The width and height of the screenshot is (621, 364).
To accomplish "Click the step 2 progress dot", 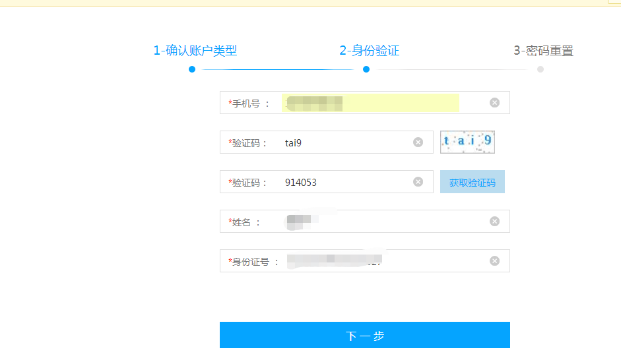I will [x=366, y=69].
